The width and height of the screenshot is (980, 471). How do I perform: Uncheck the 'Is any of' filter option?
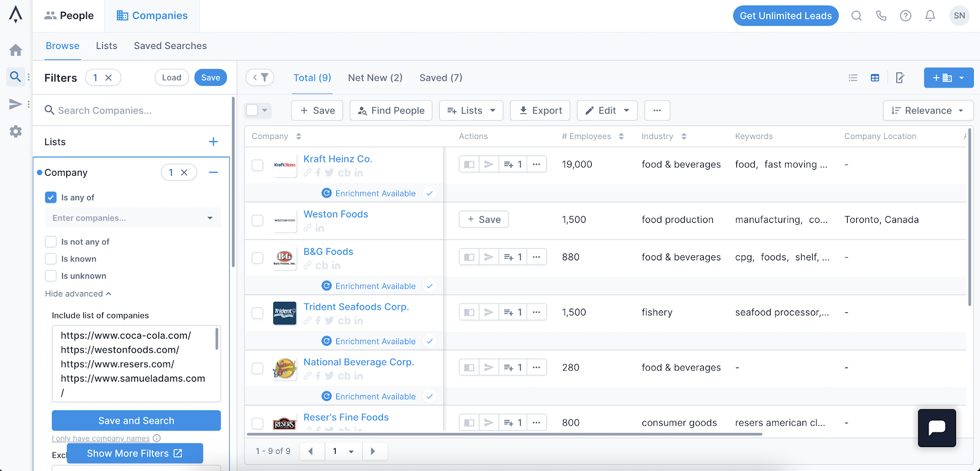(51, 197)
